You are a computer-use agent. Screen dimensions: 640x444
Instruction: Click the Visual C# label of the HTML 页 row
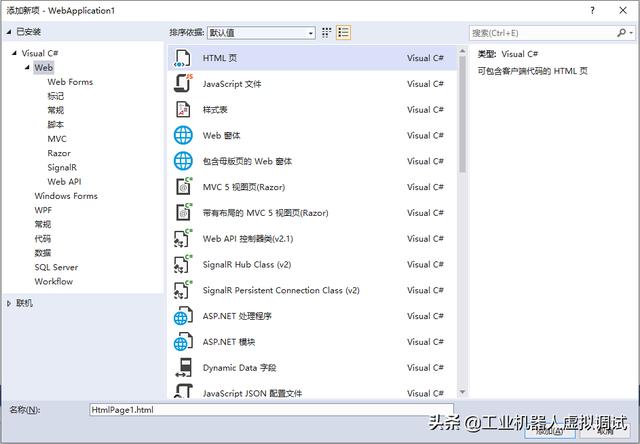[425, 58]
